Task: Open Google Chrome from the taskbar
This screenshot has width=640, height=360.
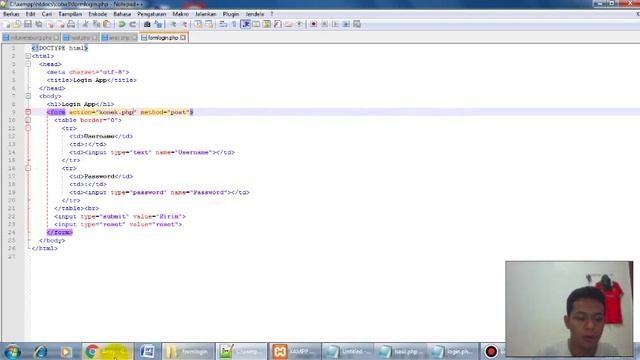Action: 107,351
